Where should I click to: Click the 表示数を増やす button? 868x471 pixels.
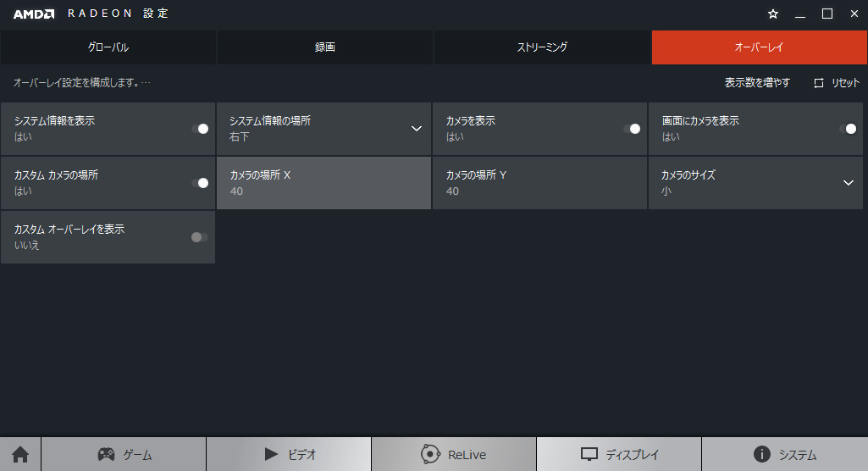pos(757,83)
